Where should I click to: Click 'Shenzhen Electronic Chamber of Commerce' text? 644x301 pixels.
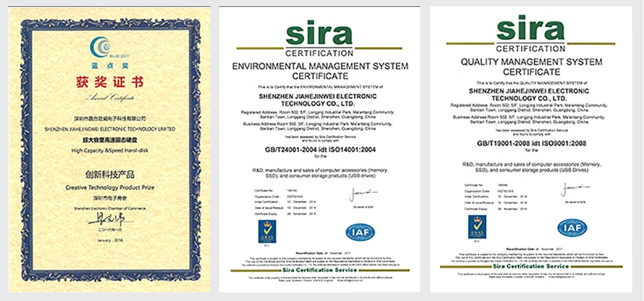tap(109, 208)
